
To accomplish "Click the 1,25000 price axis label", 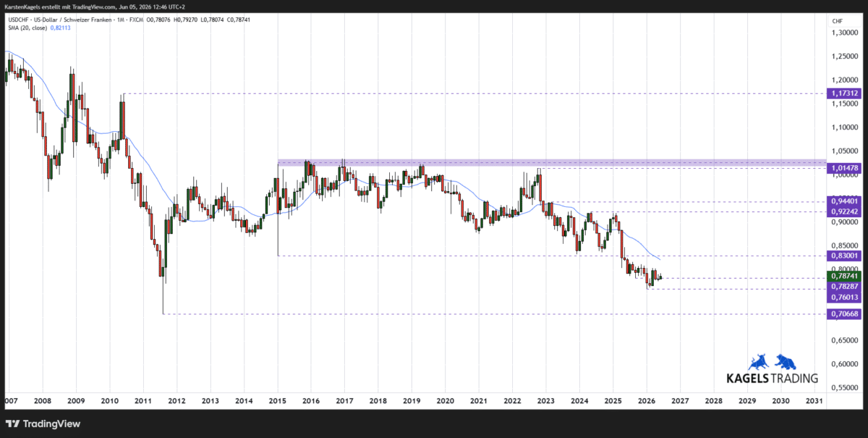I will pyautogui.click(x=845, y=56).
